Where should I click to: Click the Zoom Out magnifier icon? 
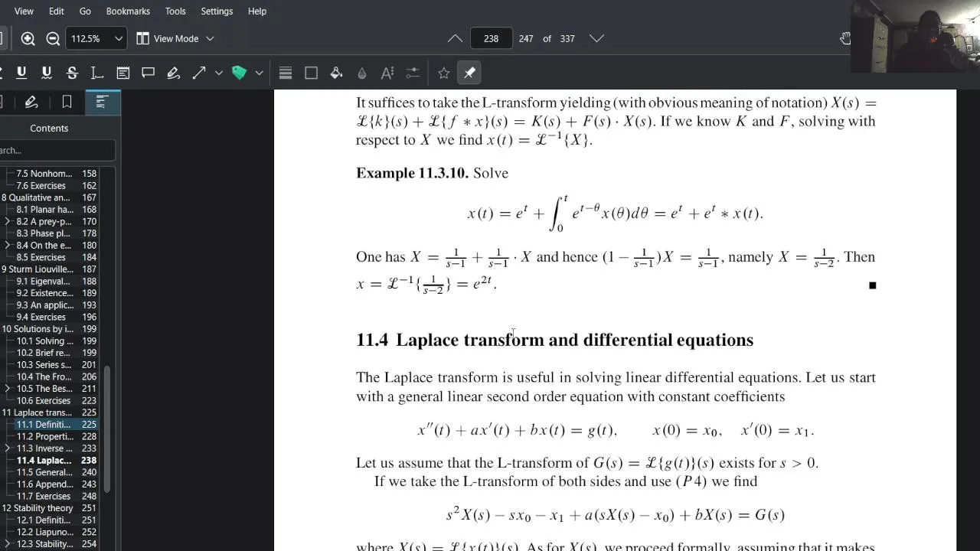53,38
